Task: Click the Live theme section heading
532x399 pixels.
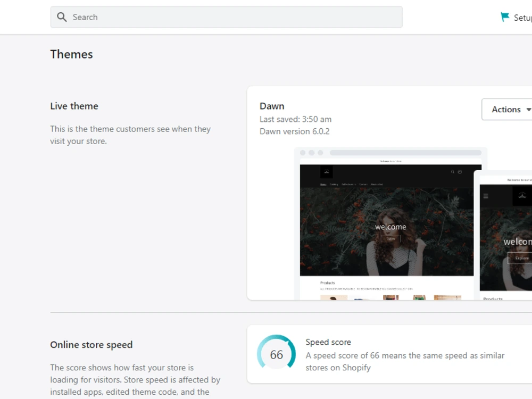Action: tap(74, 106)
